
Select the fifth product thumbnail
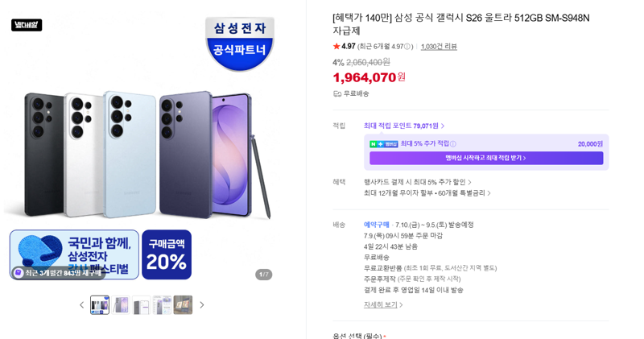pos(183,305)
